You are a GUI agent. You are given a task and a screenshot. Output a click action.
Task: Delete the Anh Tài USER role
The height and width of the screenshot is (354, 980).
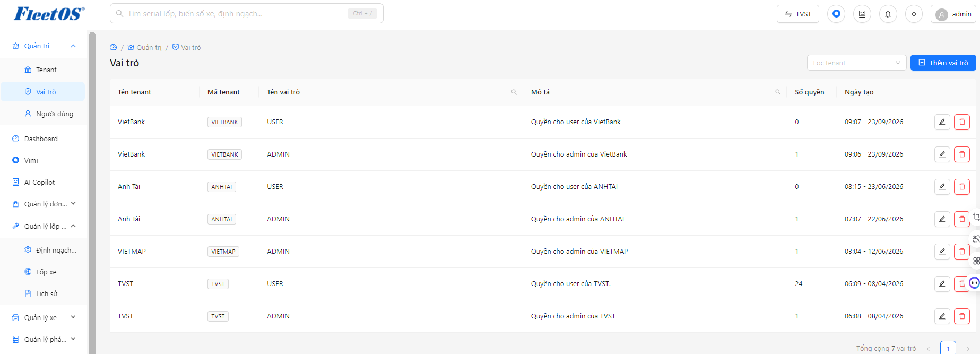click(x=962, y=187)
